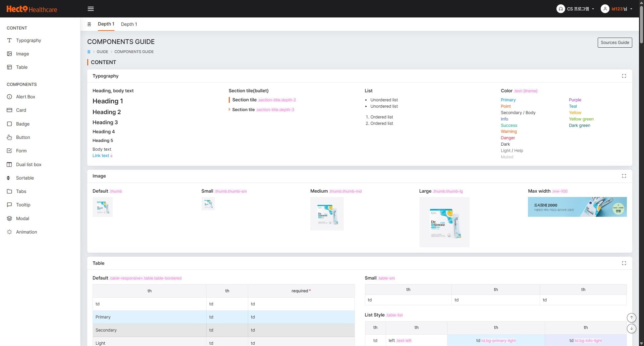Click the Section tile depth-3 label
The width and height of the screenshot is (644, 346).
pos(244,110)
